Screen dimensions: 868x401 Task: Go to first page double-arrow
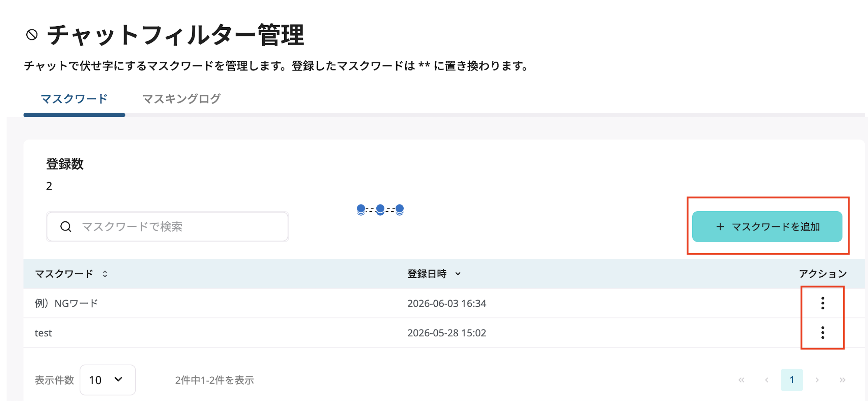(x=741, y=380)
